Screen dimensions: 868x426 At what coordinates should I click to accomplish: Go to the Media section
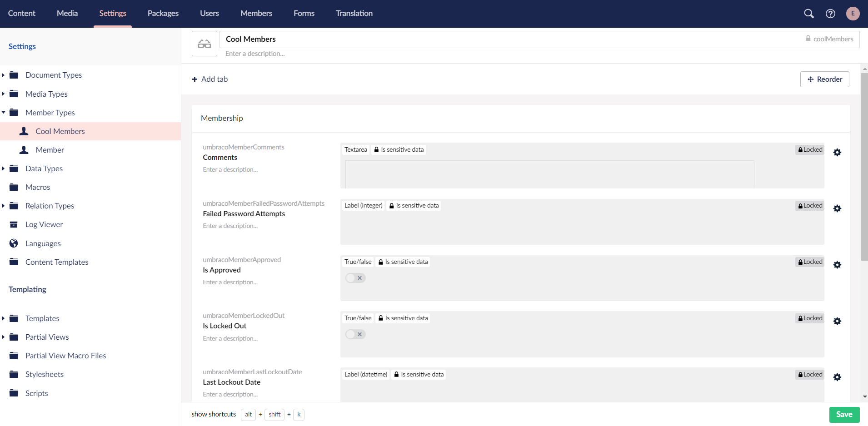pos(67,13)
